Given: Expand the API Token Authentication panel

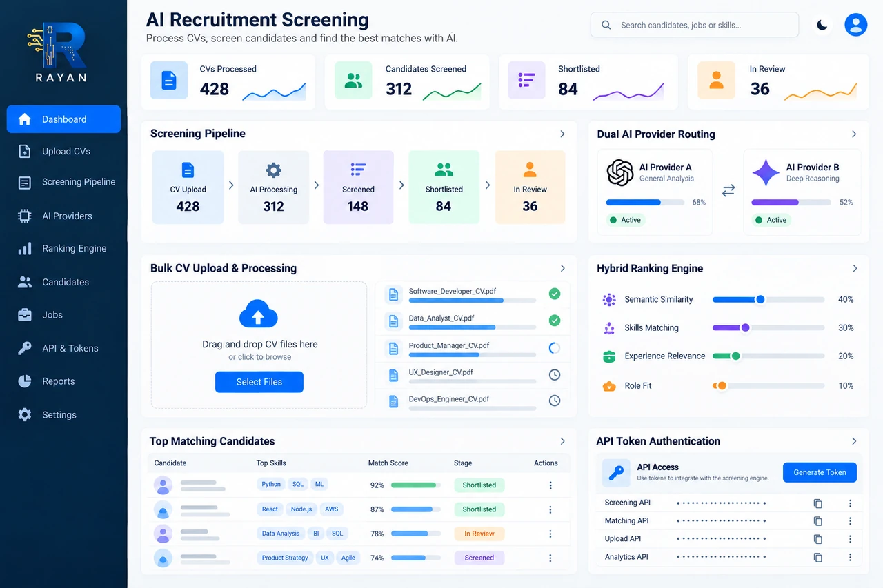Looking at the screenshot, I should 854,441.
